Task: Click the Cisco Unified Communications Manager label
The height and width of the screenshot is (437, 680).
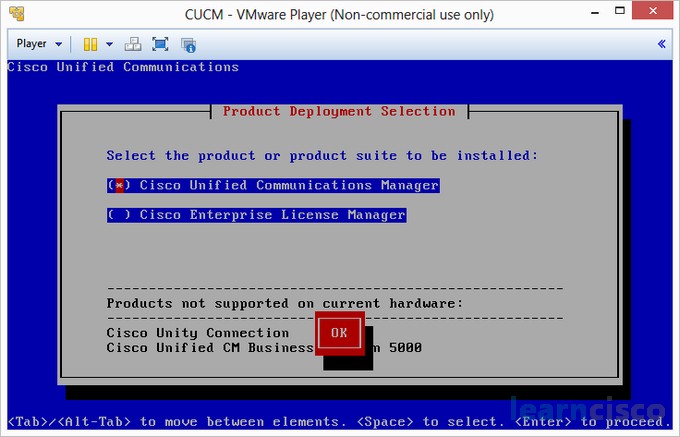Action: pyautogui.click(x=289, y=185)
